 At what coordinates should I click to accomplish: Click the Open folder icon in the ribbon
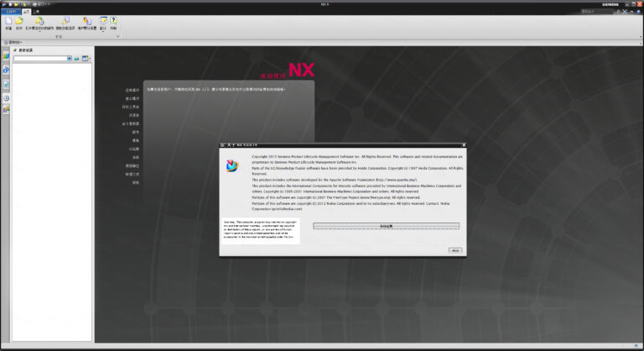pos(19,21)
